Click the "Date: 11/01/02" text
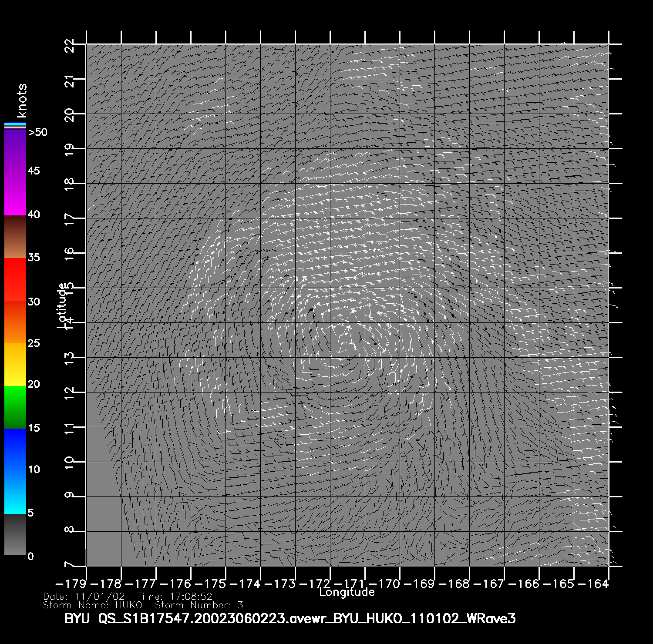Image resolution: width=653 pixels, height=644 pixels. click(84, 597)
